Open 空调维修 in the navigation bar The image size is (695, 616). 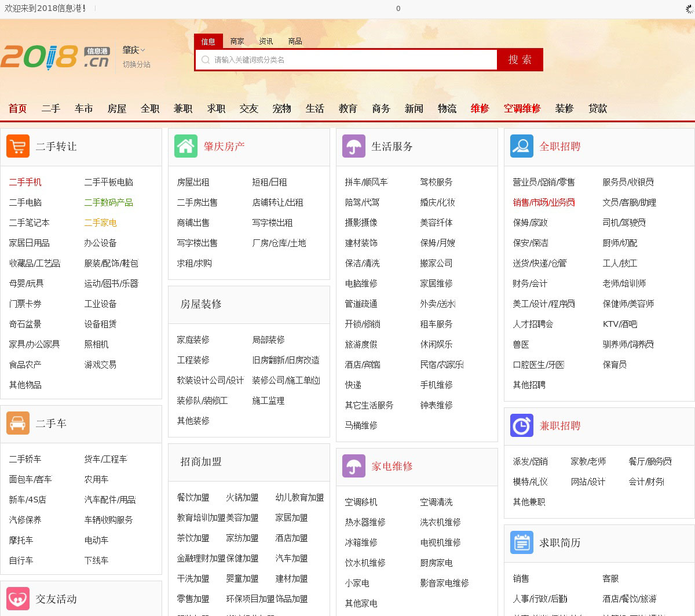pos(522,108)
